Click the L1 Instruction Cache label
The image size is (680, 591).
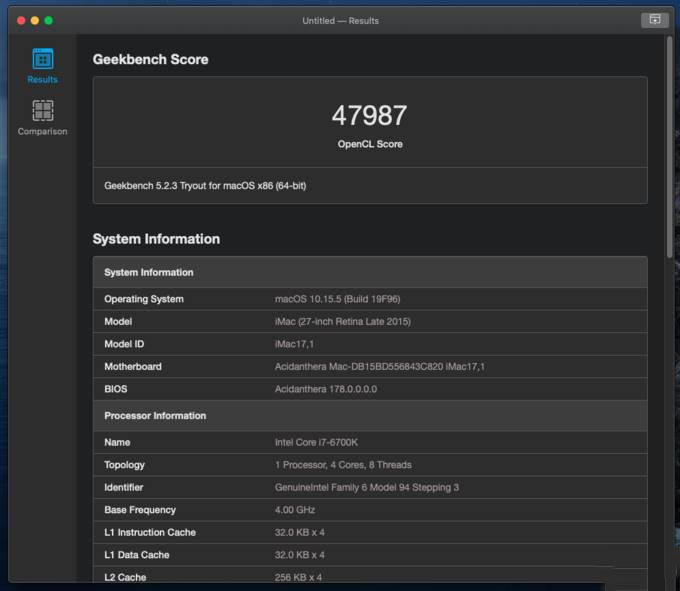point(150,532)
